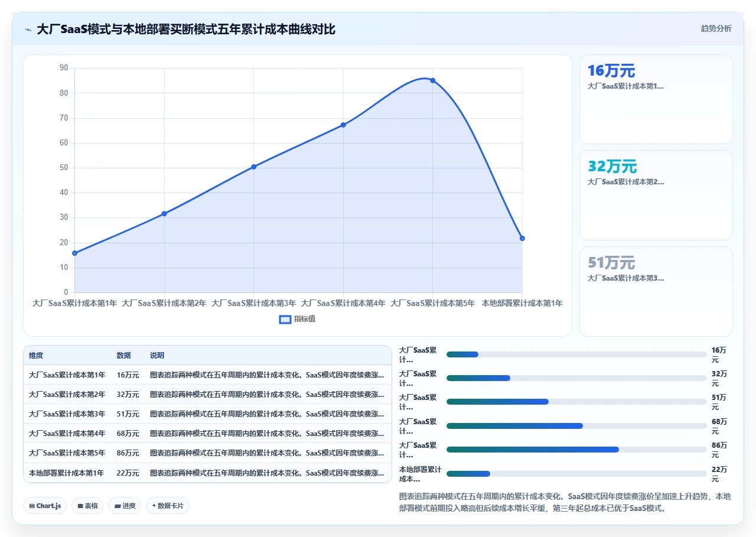Click the lightning icon beside the dashboard title

point(28,29)
